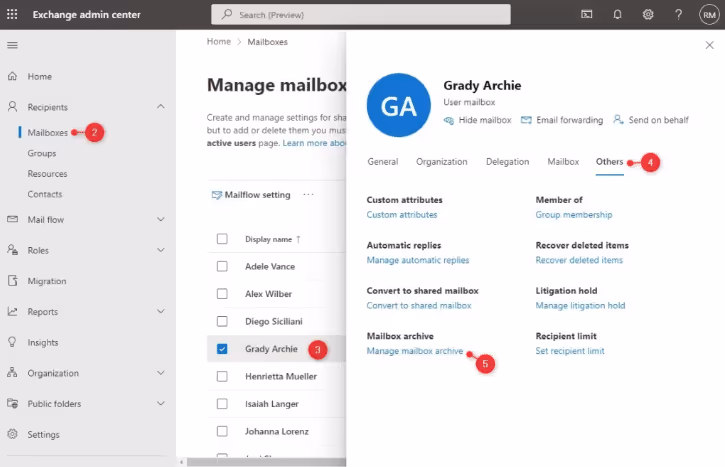725x467 pixels.
Task: Collapse the Recipients section chevron
Action: (160, 106)
